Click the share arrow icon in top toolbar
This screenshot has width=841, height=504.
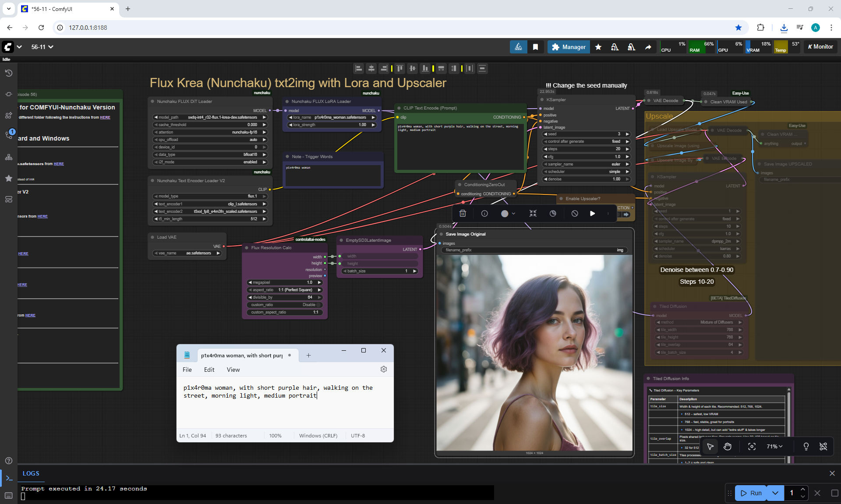point(648,47)
